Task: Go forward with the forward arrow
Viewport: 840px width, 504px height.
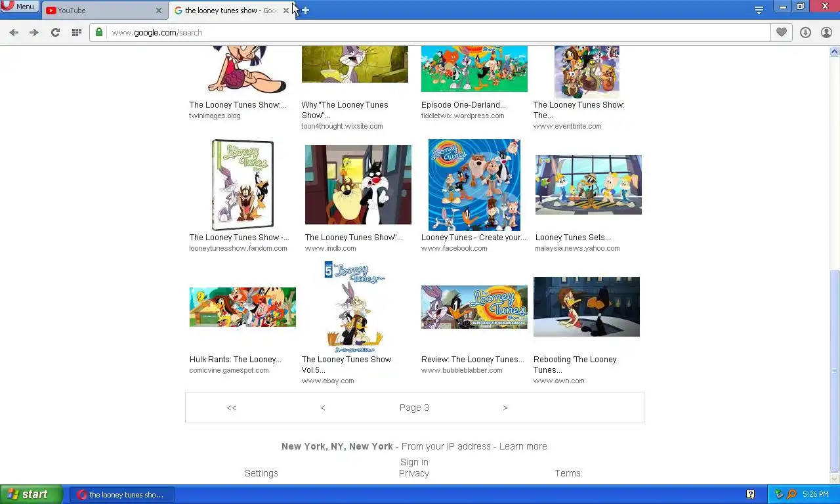Action: 34,32
